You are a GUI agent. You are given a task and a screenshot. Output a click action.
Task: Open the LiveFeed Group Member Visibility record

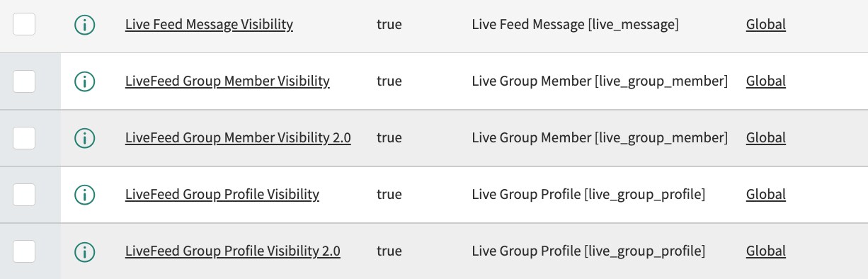tap(227, 81)
